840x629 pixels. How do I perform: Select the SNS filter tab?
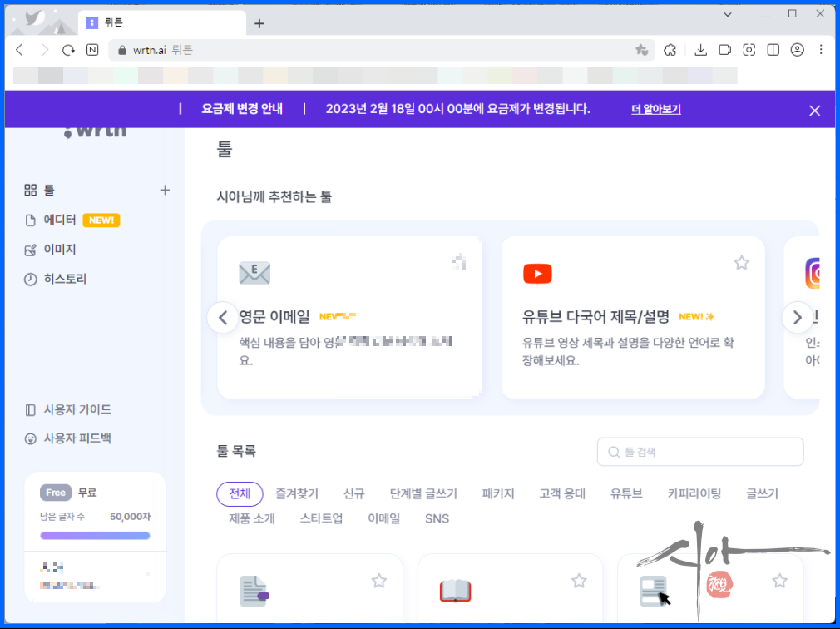coord(437,518)
